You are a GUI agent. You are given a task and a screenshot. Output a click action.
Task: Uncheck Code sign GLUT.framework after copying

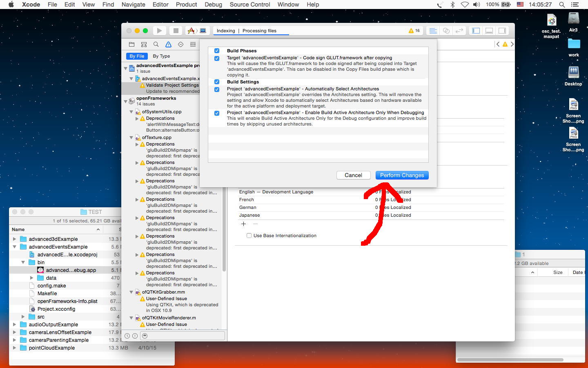point(217,58)
